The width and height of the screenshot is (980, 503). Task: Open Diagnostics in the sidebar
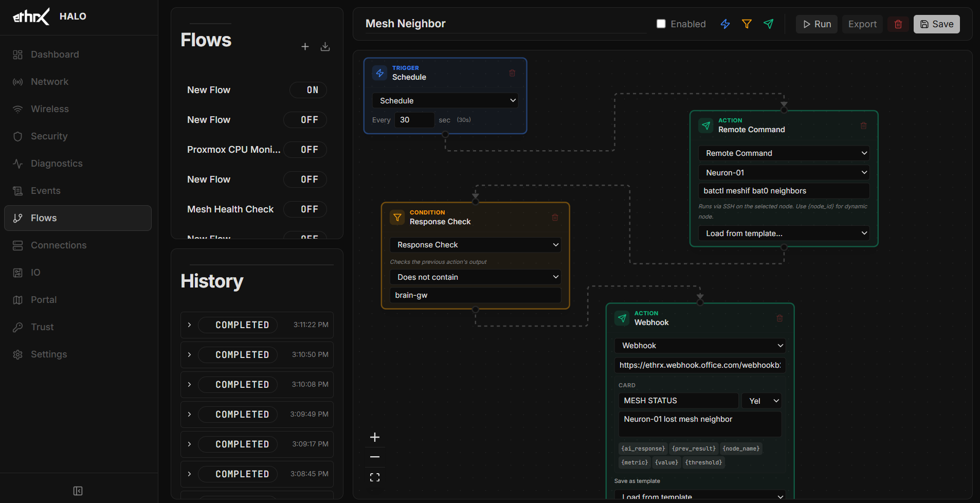[x=78, y=164]
